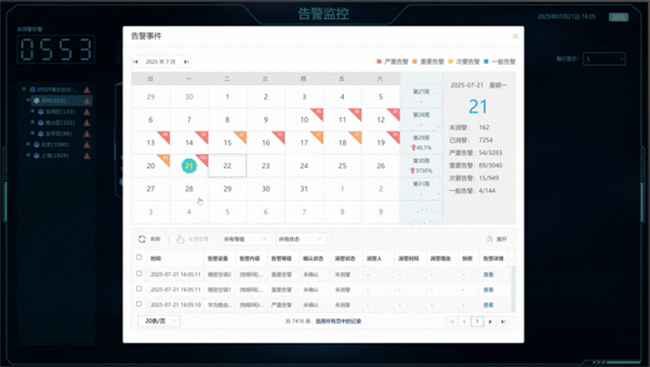Click warning triangle beside the (98) district node

point(87,134)
